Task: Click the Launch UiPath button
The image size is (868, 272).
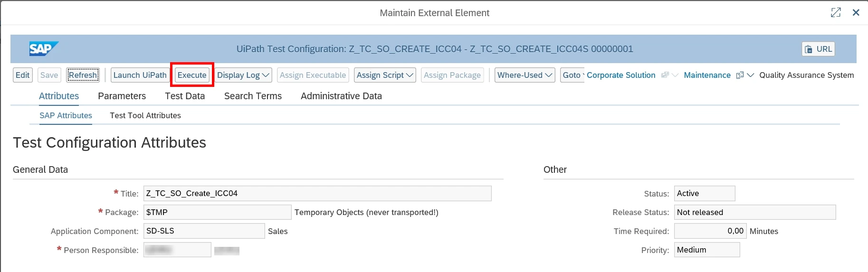Action: pos(140,75)
